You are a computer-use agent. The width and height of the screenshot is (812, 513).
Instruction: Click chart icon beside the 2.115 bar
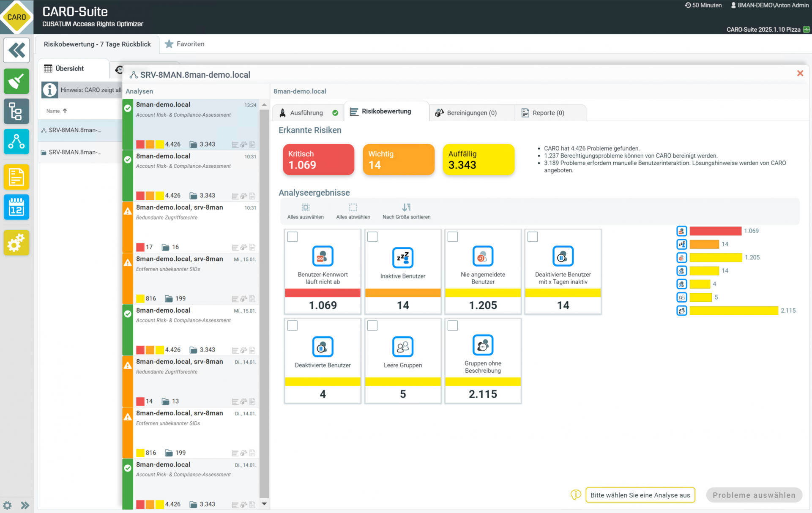pyautogui.click(x=681, y=311)
